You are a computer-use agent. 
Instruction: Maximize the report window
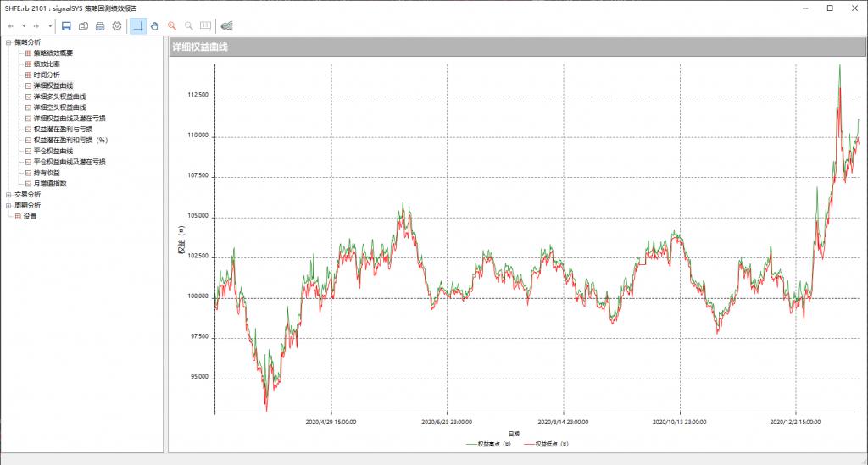pos(830,8)
